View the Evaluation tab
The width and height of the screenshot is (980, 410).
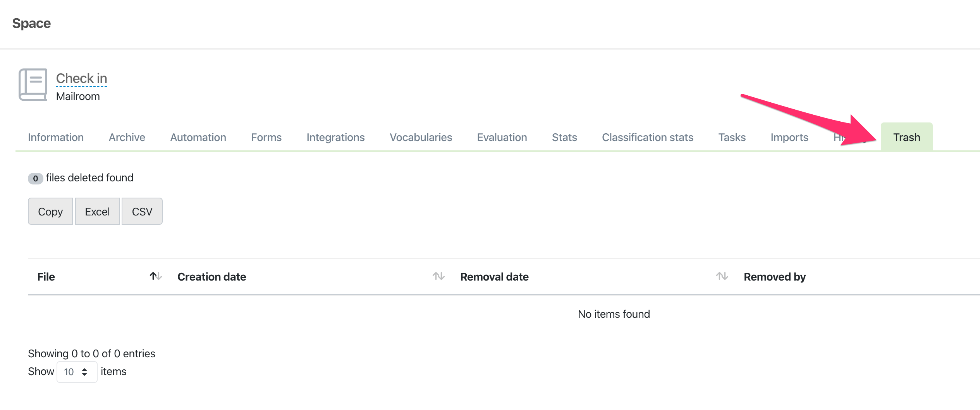click(502, 137)
